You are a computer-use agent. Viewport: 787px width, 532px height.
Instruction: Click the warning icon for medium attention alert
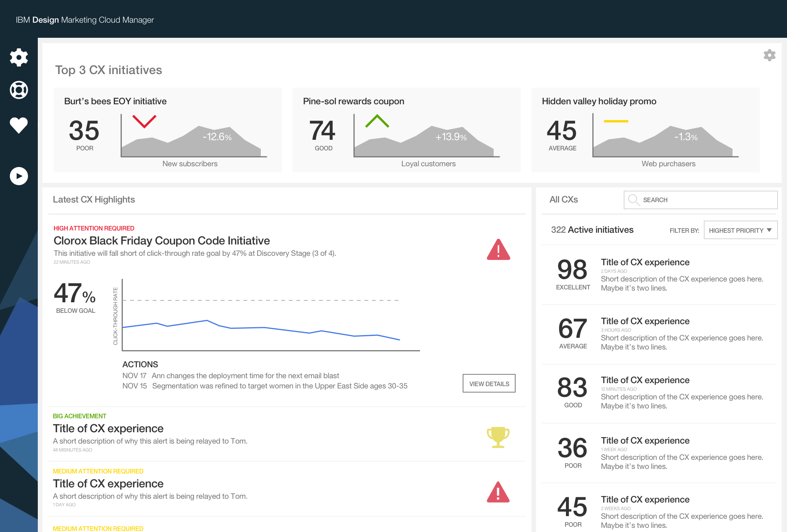pyautogui.click(x=498, y=492)
